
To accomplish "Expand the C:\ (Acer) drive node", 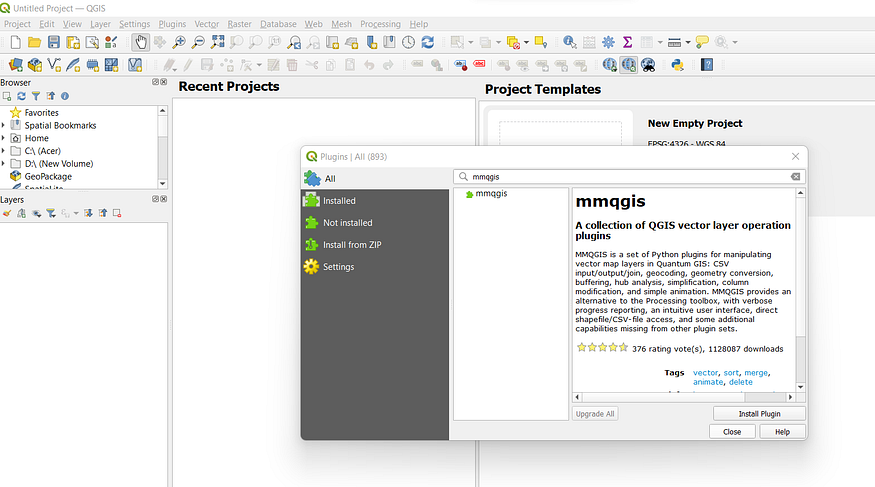I will tap(3, 151).
